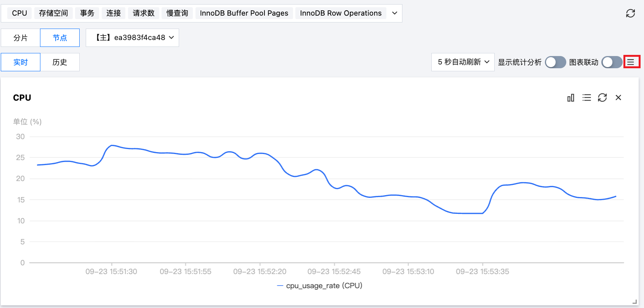644x308 pixels.
Task: Open the hamburger menu next to 图表联动
Action: (631, 62)
